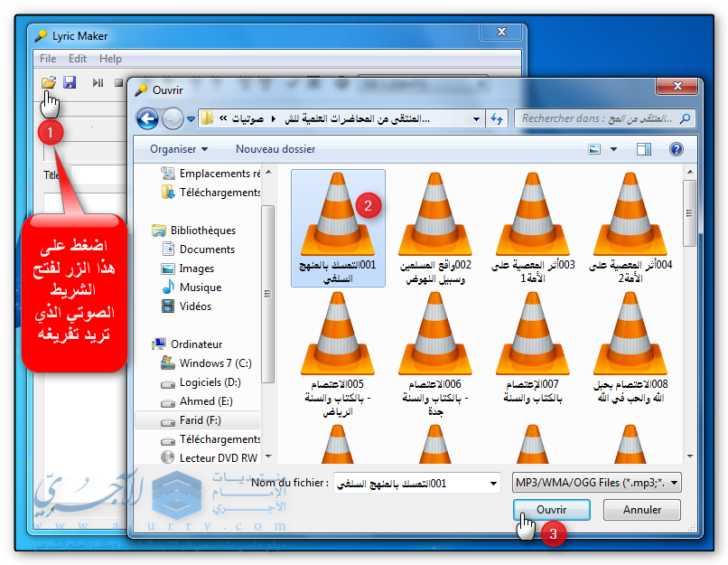Select Bibliothèques in the navigation pane
Viewport: 728px width, 565px height.
coord(193,231)
